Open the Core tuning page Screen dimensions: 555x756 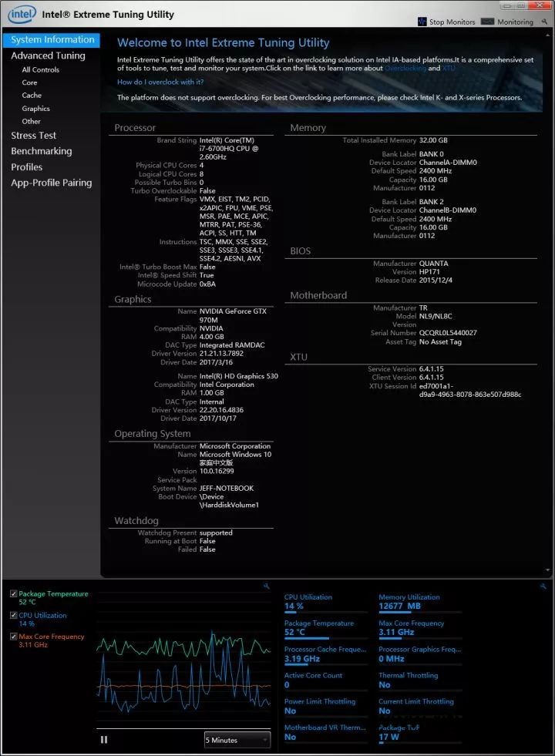coord(29,82)
